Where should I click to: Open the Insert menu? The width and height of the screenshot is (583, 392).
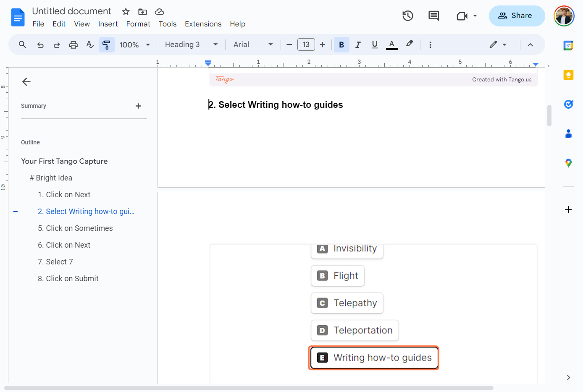(108, 24)
